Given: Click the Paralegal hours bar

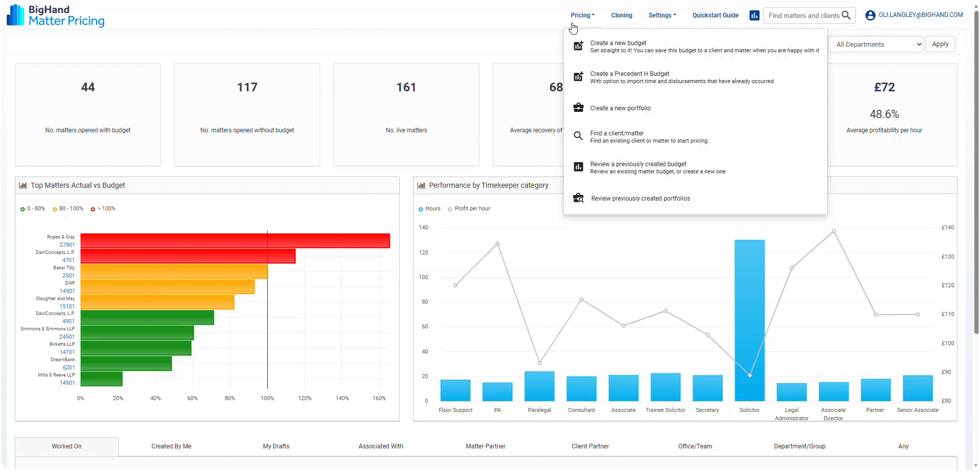Looking at the screenshot, I should [x=539, y=386].
